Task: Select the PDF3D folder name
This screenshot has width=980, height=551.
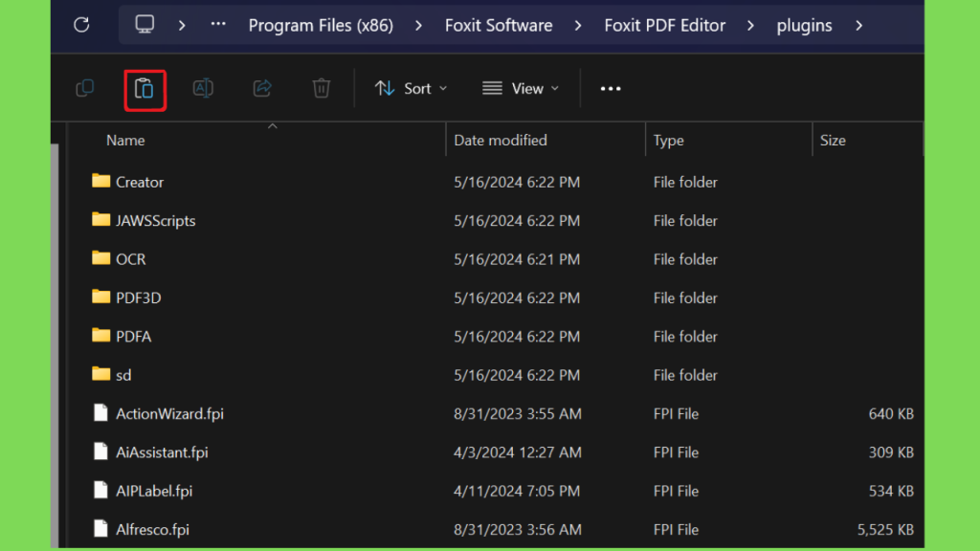Action: 138,298
